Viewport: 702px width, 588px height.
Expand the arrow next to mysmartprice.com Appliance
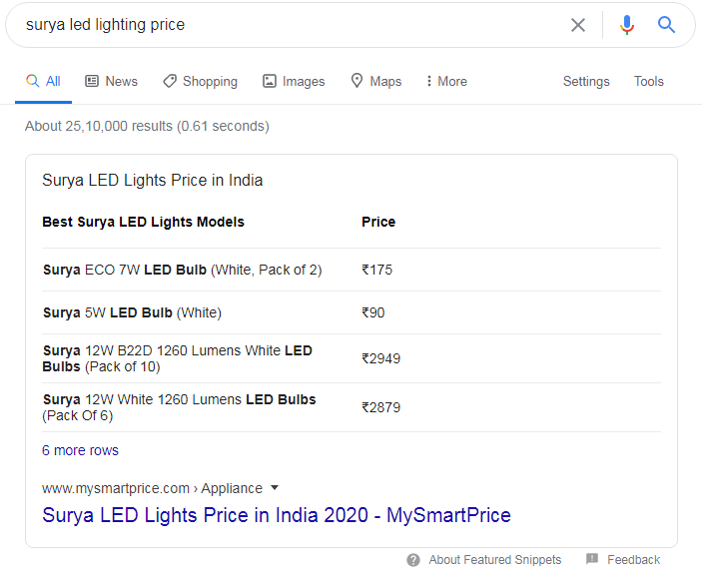point(275,488)
